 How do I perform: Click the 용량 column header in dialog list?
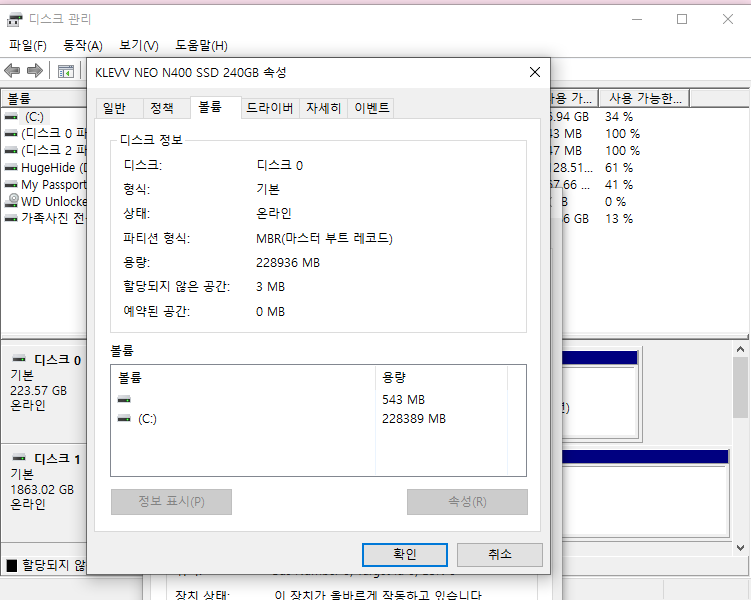[x=442, y=378]
